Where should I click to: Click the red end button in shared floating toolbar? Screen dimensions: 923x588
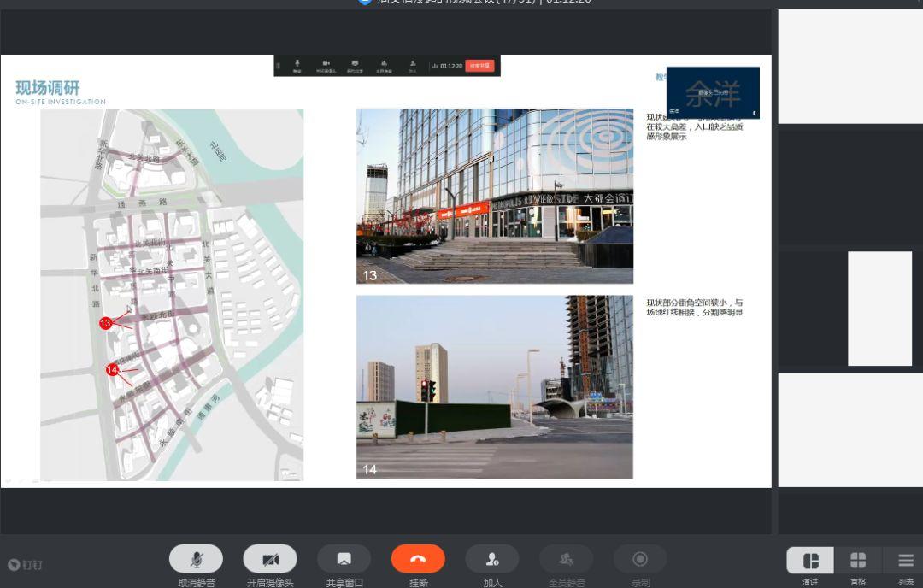click(479, 66)
